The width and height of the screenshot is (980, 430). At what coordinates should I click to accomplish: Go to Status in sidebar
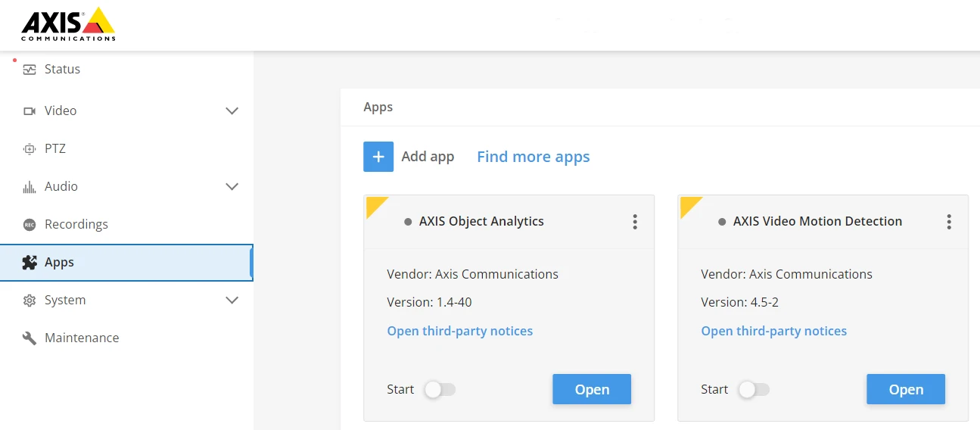[62, 69]
